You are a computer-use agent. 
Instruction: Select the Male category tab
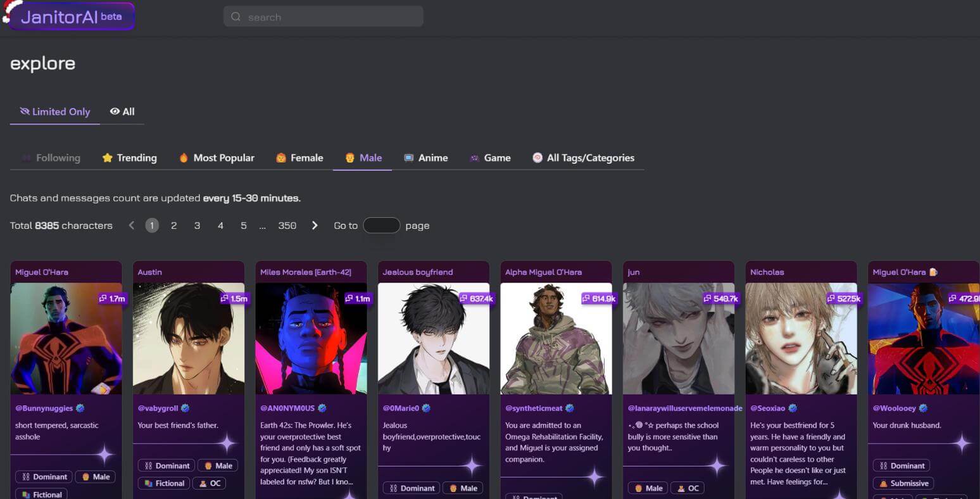(x=363, y=158)
